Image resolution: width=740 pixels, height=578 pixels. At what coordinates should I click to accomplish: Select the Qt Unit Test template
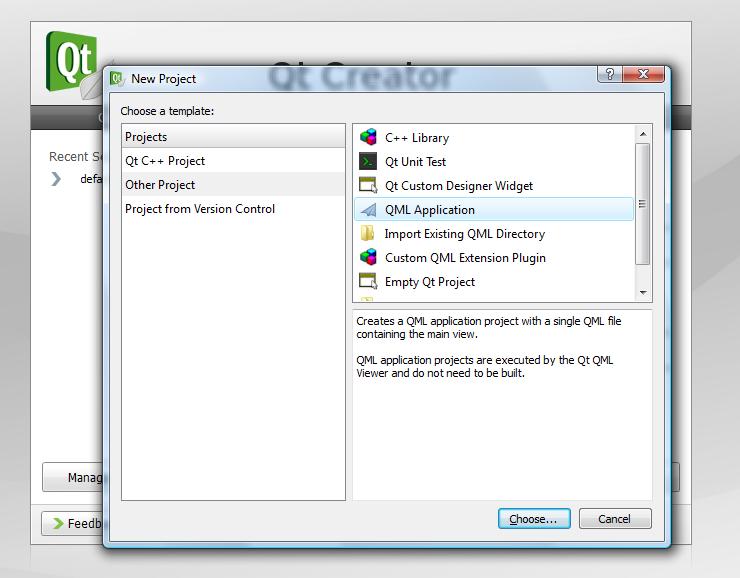pyautogui.click(x=494, y=161)
